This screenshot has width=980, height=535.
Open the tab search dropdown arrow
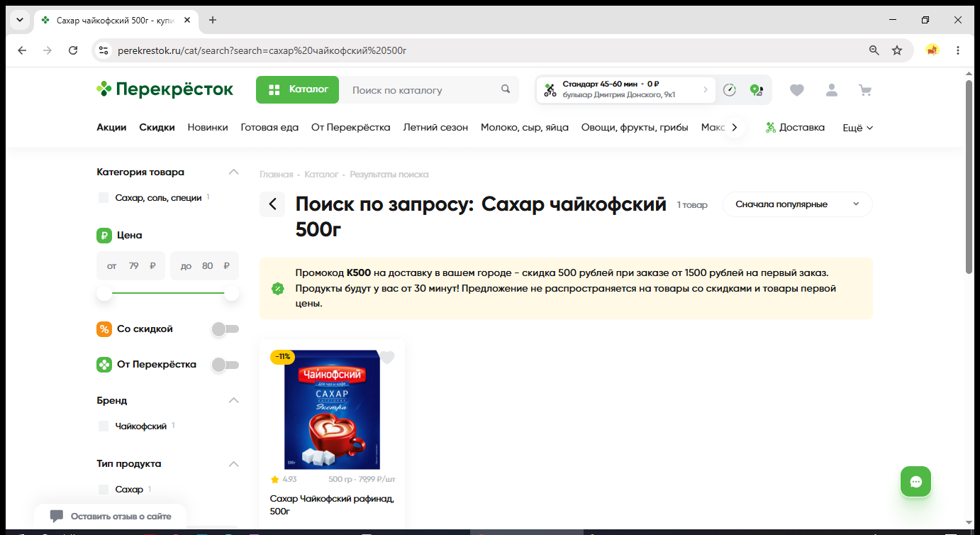[18, 20]
